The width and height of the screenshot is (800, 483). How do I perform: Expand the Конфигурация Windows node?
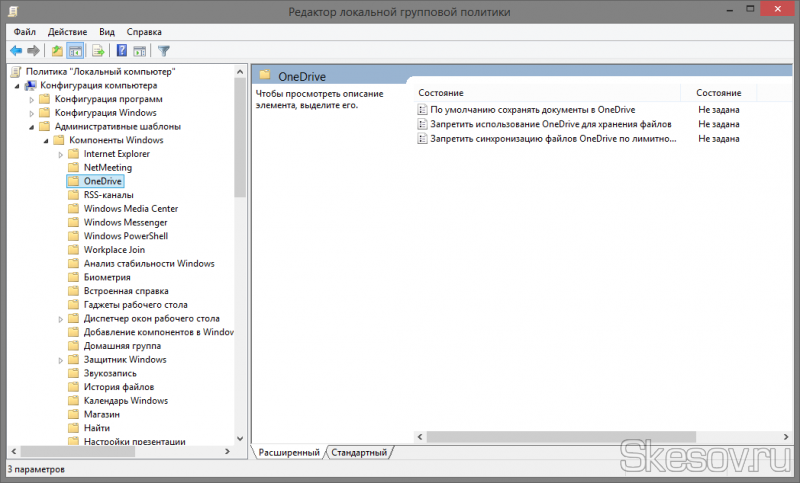pyautogui.click(x=31, y=113)
